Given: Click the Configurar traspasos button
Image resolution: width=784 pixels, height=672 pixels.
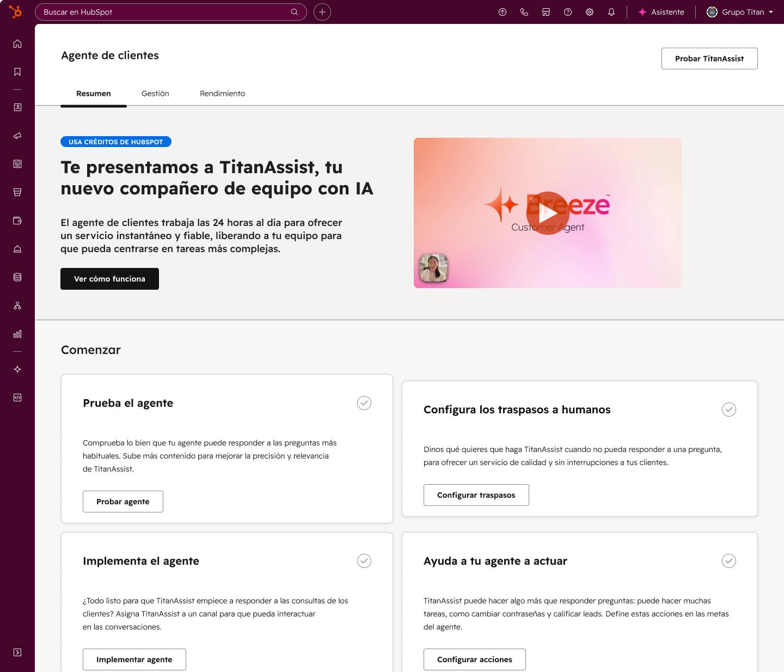Looking at the screenshot, I should click(476, 495).
